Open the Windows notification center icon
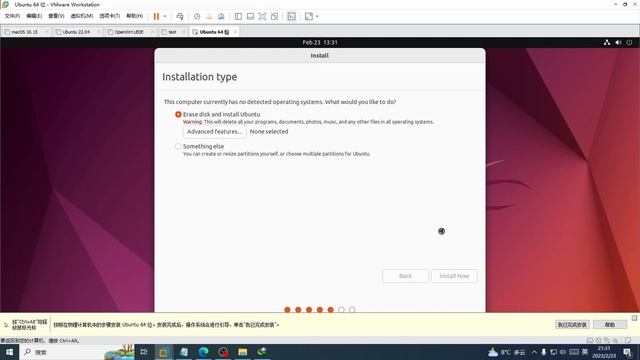 coord(628,352)
